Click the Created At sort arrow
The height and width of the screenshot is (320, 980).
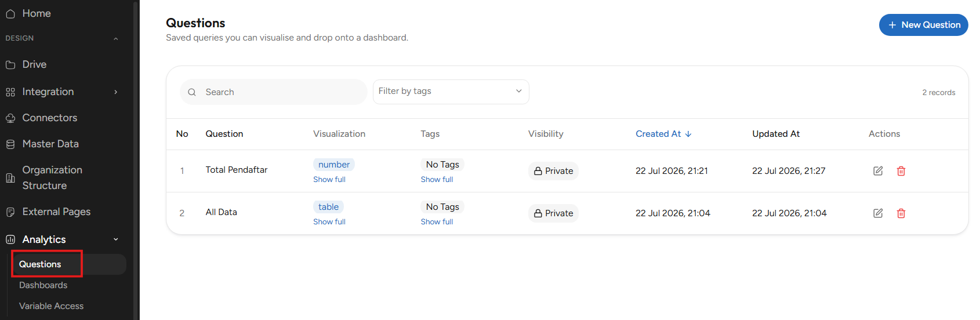pyautogui.click(x=688, y=134)
